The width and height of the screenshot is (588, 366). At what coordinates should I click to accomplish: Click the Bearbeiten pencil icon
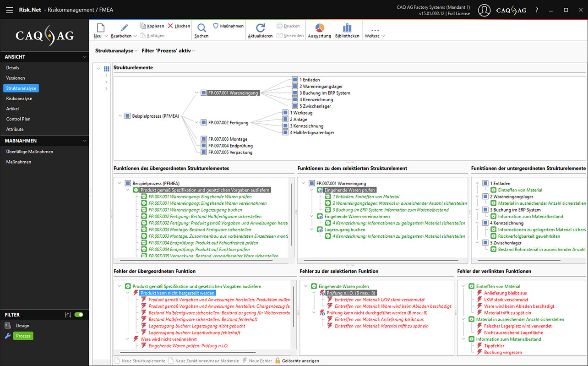click(124, 27)
